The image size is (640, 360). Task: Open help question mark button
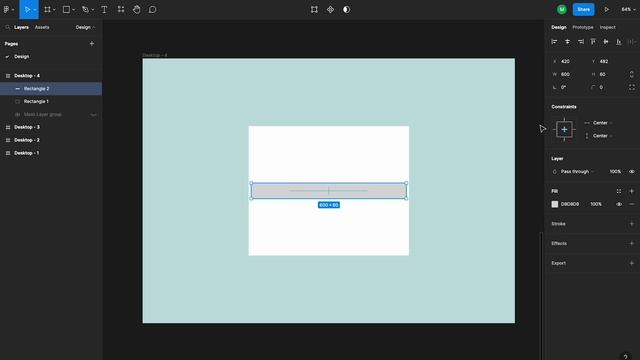click(x=625, y=357)
